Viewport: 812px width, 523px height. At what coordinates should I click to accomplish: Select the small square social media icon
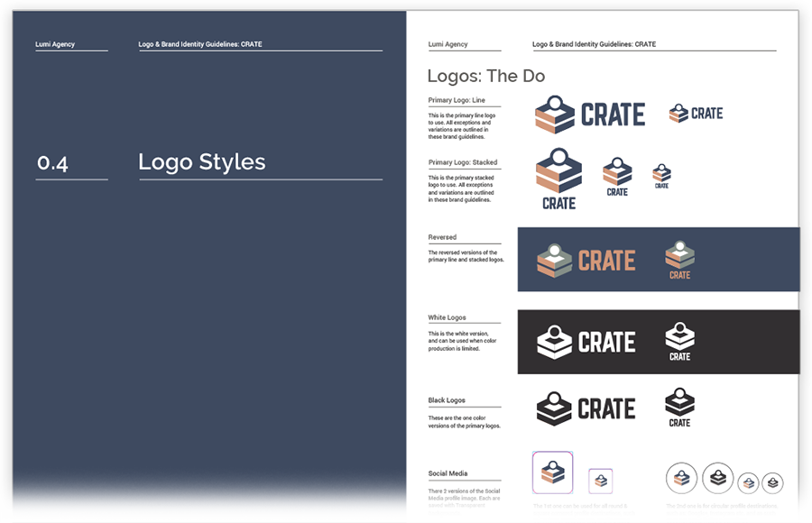[x=600, y=481]
